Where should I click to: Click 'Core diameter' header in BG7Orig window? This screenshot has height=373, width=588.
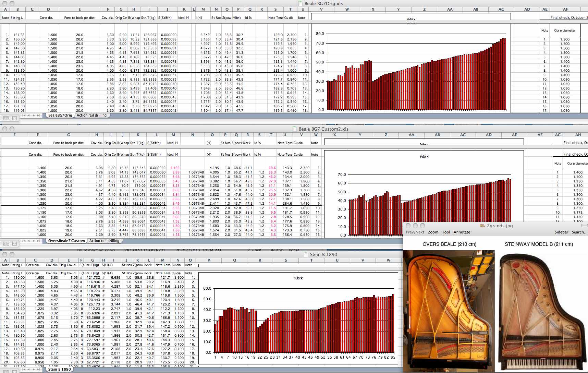(x=565, y=31)
